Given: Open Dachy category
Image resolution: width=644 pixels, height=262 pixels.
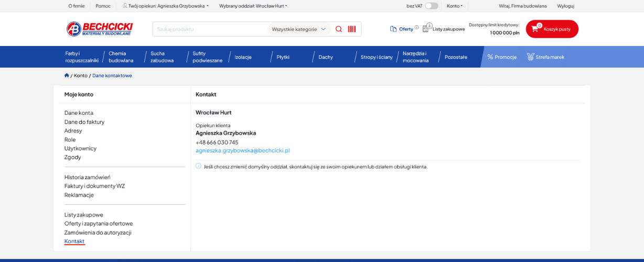Looking at the screenshot, I should (326, 57).
